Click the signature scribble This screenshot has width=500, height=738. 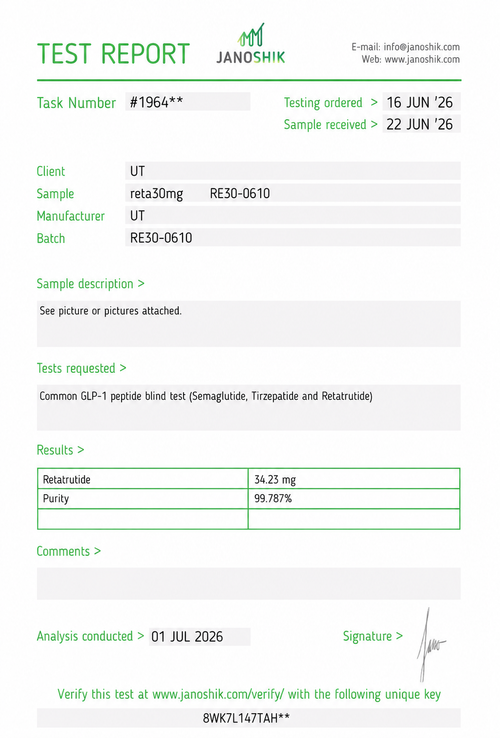(x=430, y=644)
